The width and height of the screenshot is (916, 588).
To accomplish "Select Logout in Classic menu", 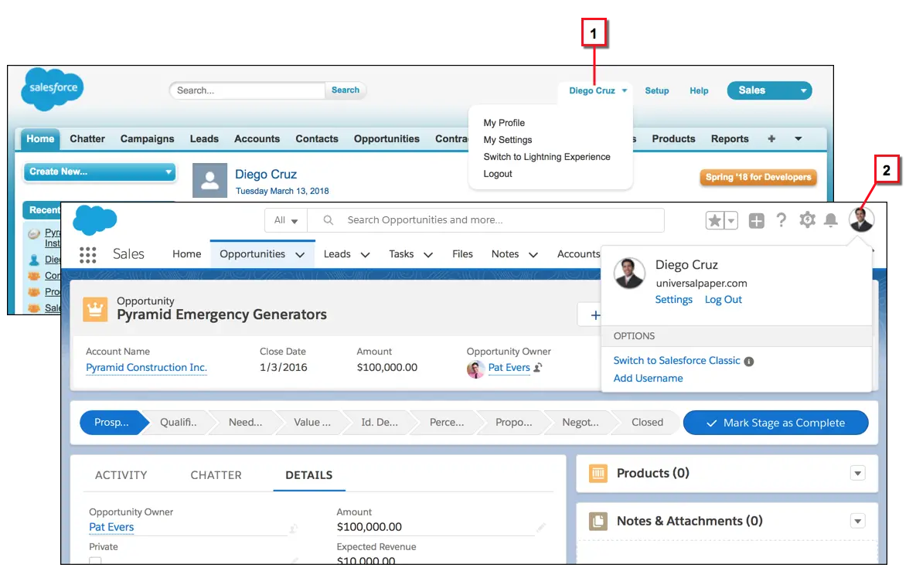I will (x=498, y=174).
